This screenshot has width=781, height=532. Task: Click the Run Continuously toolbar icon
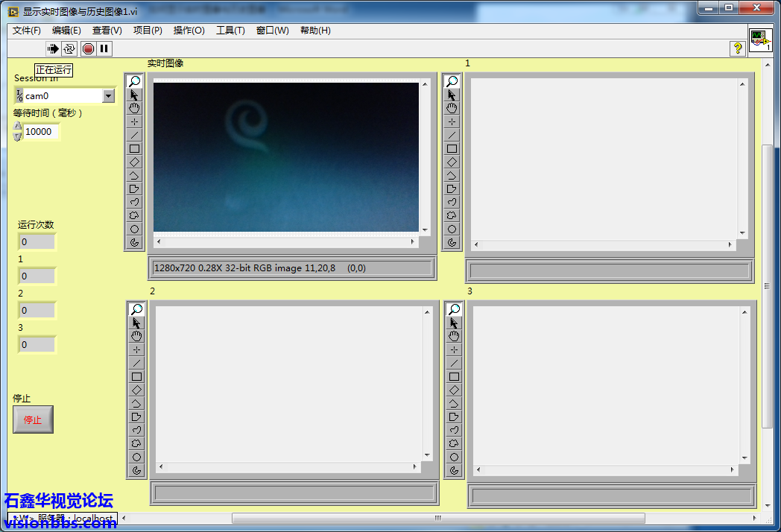coord(69,48)
